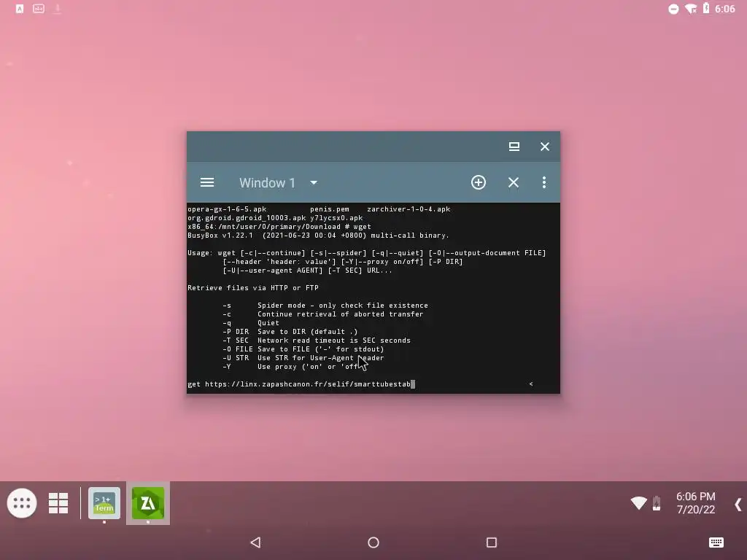Open the app drawer launcher
This screenshot has height=560, width=747.
[22, 503]
